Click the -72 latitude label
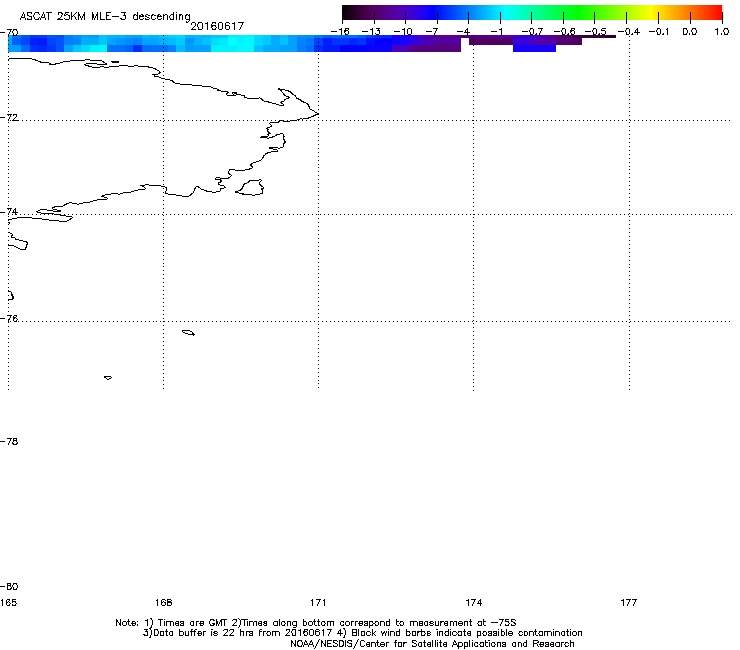 (9, 117)
